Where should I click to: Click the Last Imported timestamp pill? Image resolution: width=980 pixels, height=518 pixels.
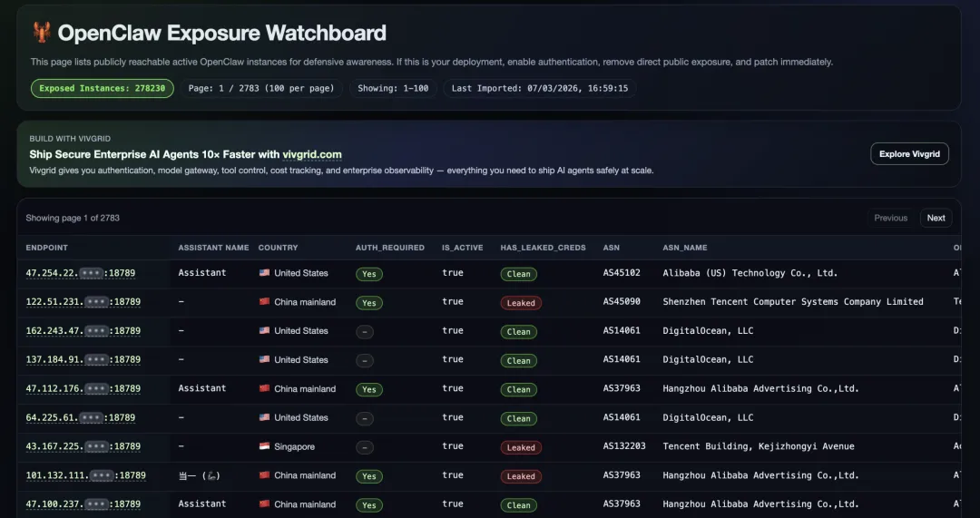click(540, 88)
